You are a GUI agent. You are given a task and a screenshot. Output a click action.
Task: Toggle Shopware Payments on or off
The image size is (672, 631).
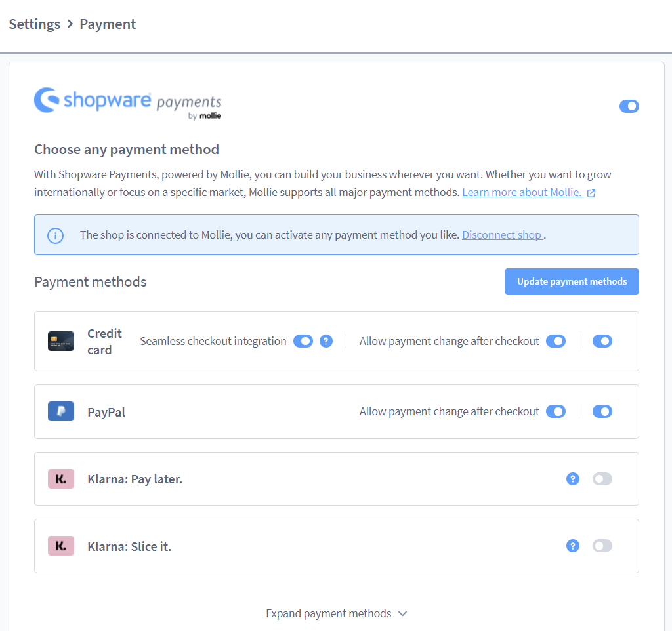click(x=629, y=106)
